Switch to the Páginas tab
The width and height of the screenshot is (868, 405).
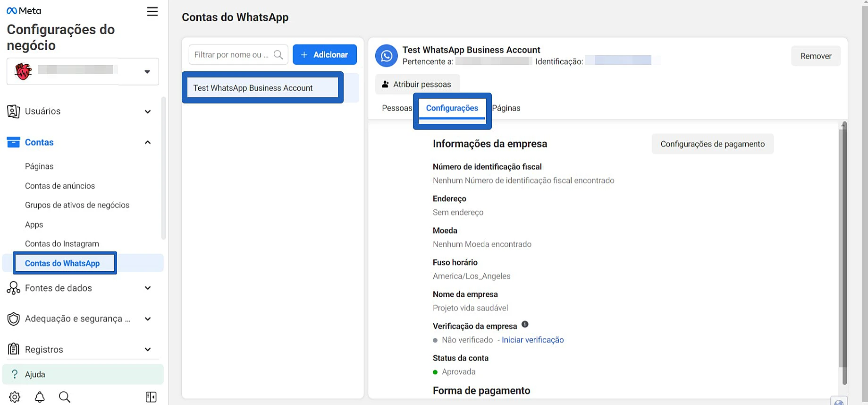506,108
